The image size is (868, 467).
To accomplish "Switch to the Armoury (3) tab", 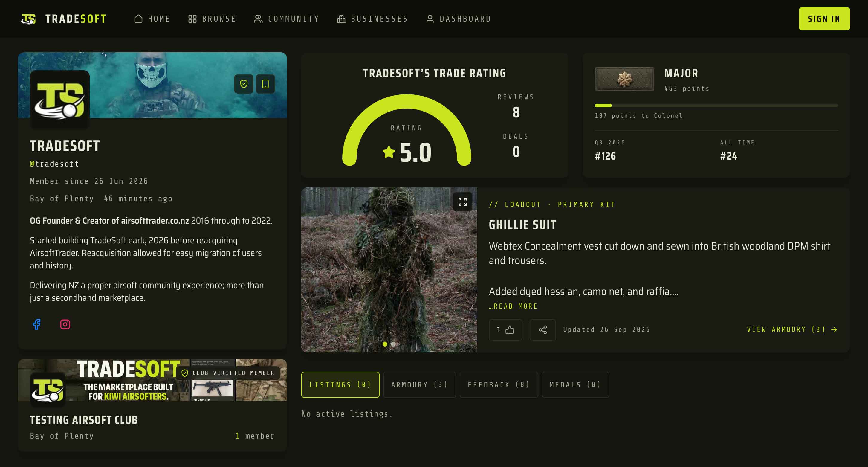I will click(x=419, y=385).
